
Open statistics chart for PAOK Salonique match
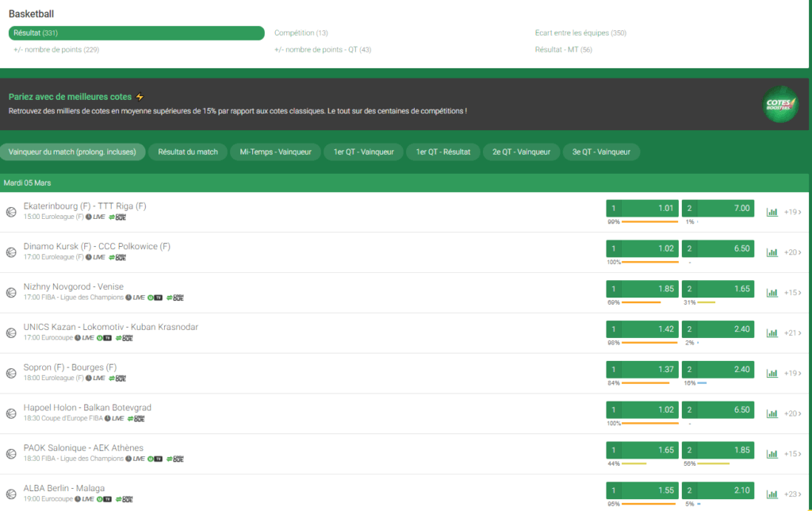[772, 454]
